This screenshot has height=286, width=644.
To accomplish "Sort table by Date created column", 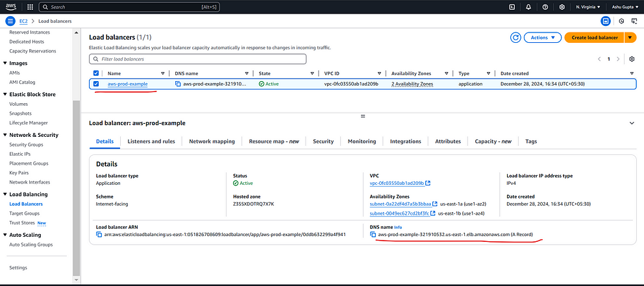I will click(x=631, y=73).
